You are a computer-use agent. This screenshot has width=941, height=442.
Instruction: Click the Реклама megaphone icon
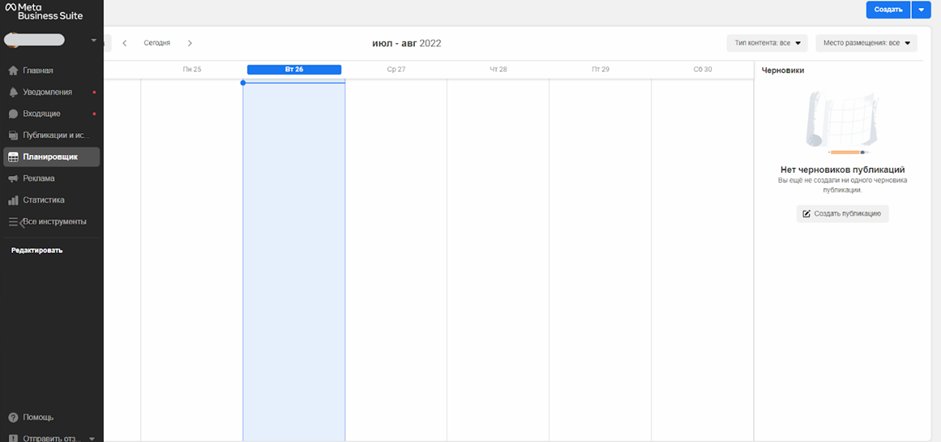13,179
